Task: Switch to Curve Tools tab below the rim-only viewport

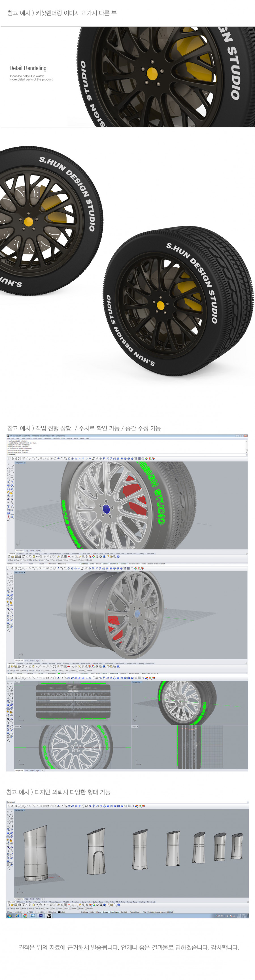Action: click(x=86, y=664)
